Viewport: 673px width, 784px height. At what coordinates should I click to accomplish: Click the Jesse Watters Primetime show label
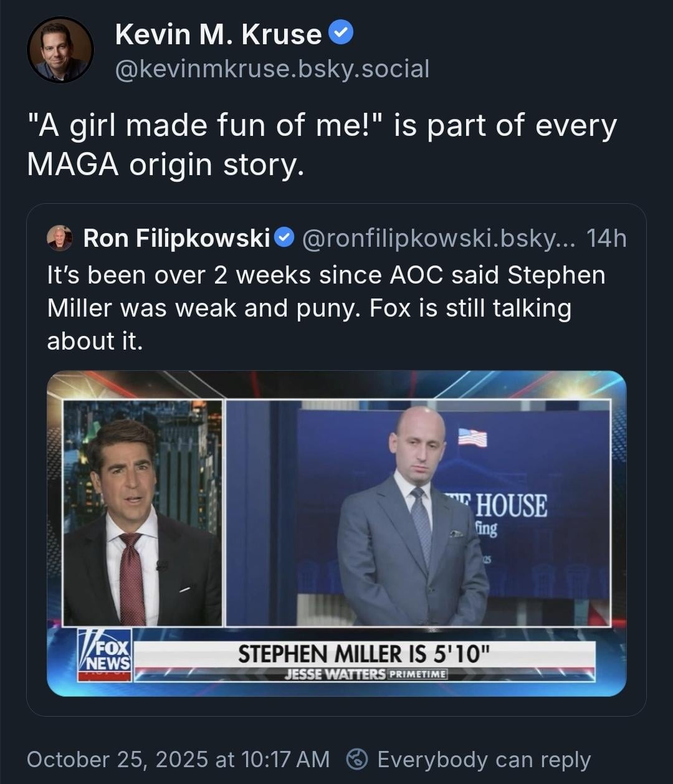tap(365, 674)
